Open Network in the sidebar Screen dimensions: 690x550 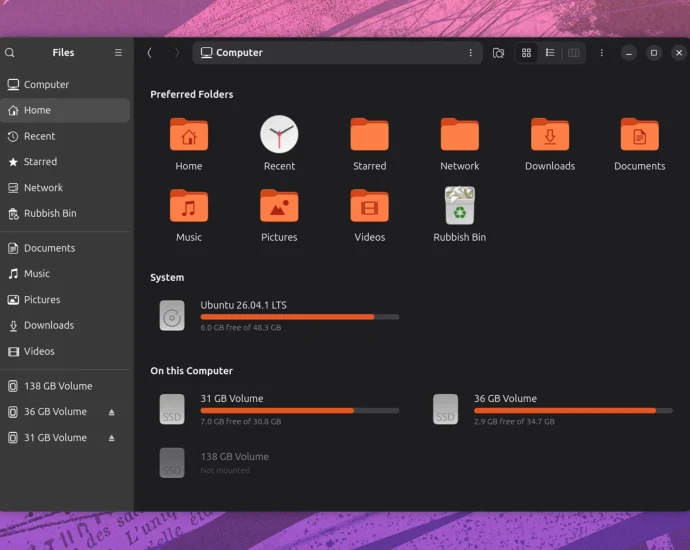coord(65,187)
